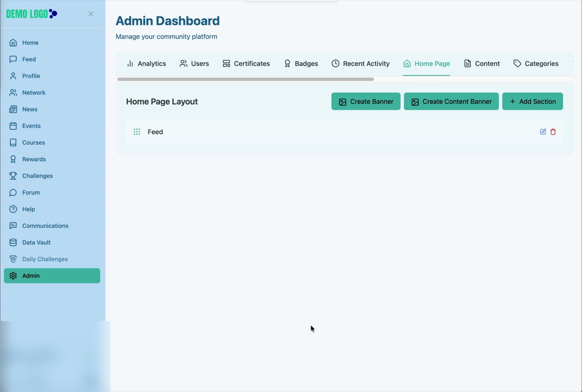The height and width of the screenshot is (392, 582).
Task: Open News from the sidebar
Action: pyautogui.click(x=52, y=109)
